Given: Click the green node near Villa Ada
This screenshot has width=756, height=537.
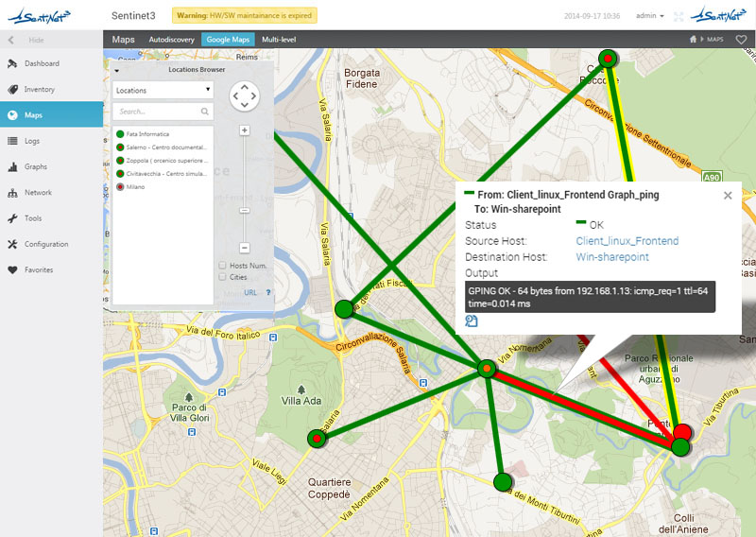Looking at the screenshot, I should tap(317, 439).
